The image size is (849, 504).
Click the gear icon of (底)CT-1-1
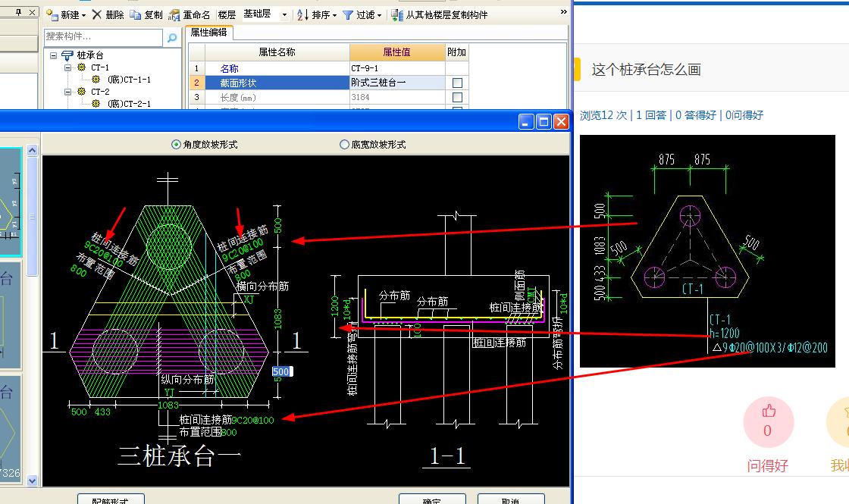click(96, 80)
